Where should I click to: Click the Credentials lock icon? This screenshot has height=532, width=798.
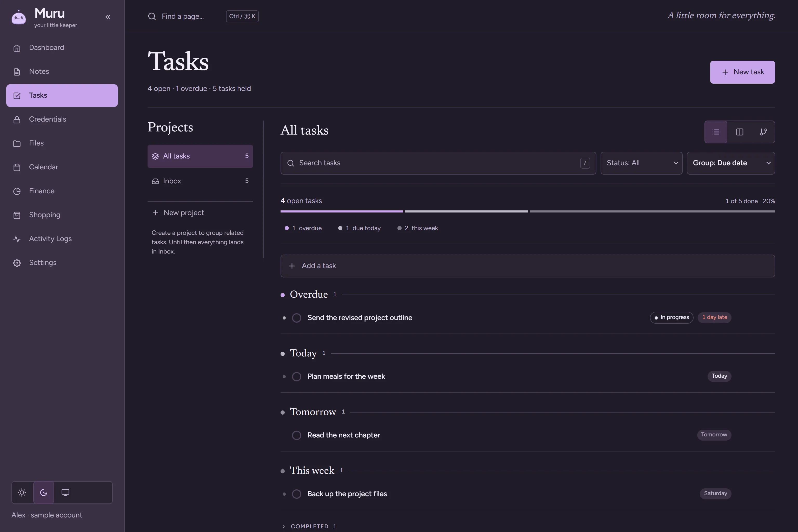click(x=17, y=119)
